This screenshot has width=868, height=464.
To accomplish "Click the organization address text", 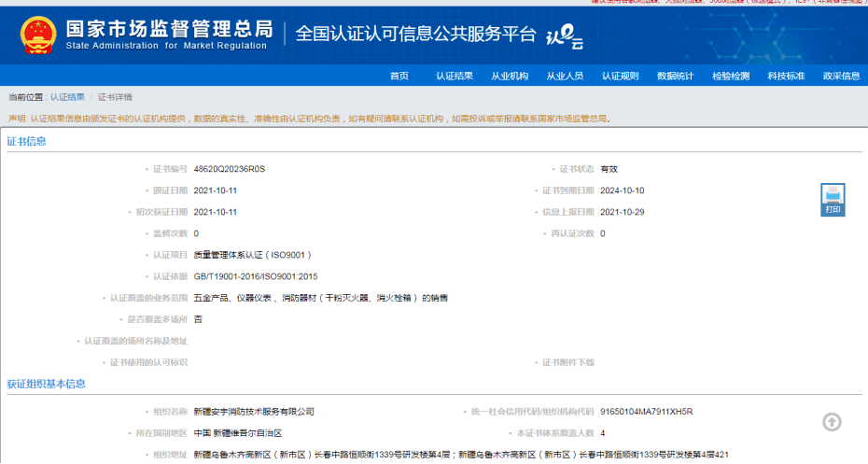I will [461, 455].
